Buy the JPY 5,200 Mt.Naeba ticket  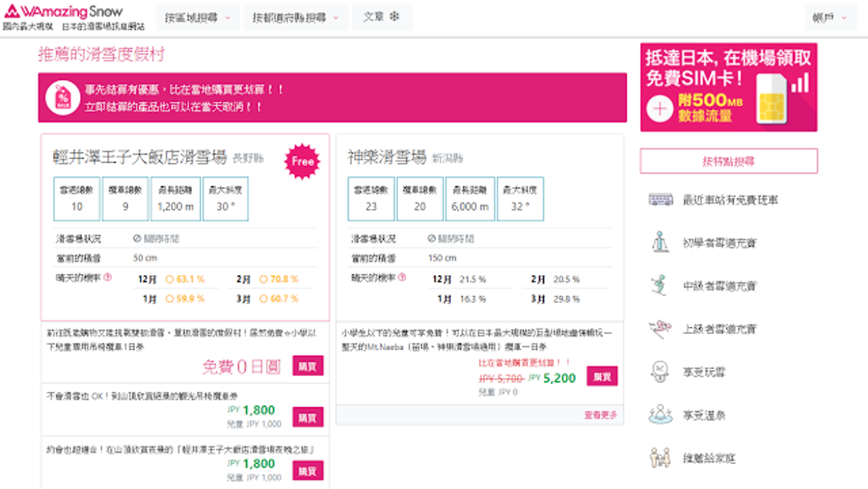602,376
